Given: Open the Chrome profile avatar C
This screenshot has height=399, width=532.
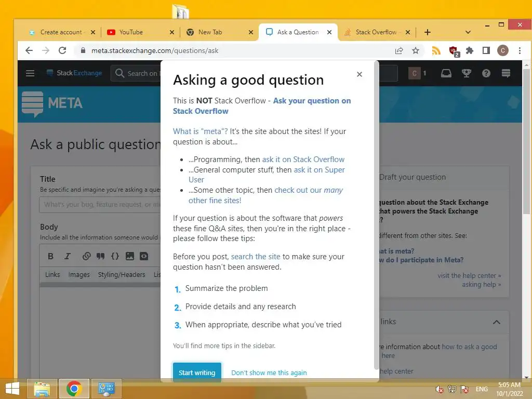Looking at the screenshot, I should 503,50.
